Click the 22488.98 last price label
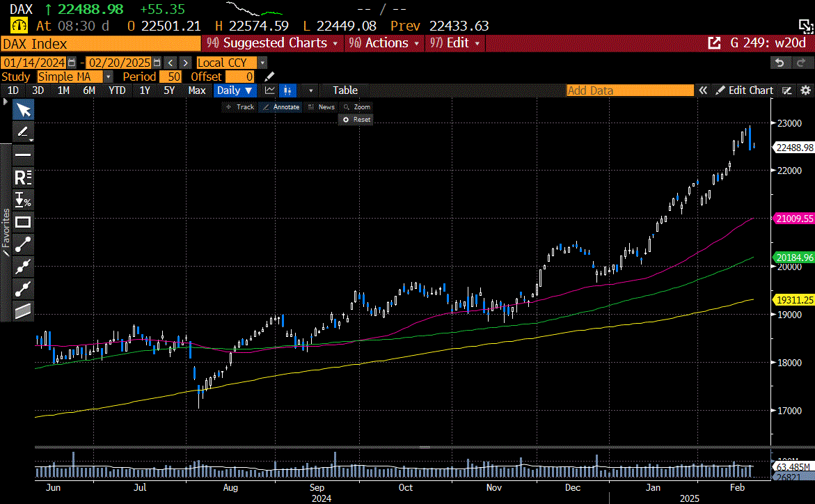Viewport: 815px width, 504px height. pos(793,148)
